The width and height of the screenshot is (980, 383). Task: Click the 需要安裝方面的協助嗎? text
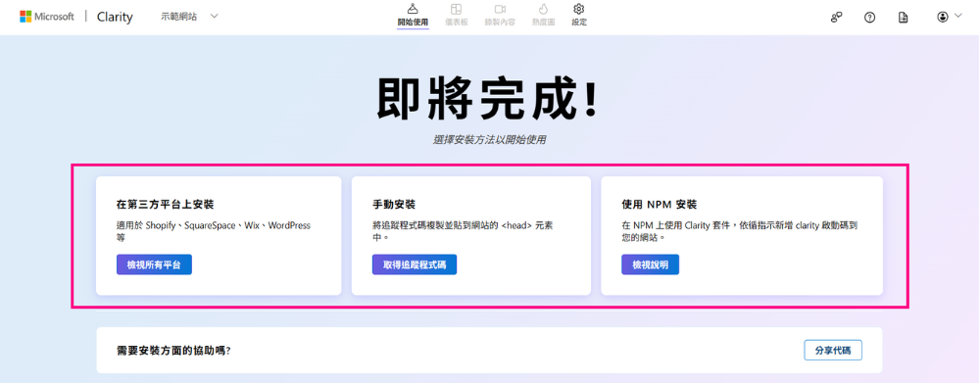coord(173,351)
